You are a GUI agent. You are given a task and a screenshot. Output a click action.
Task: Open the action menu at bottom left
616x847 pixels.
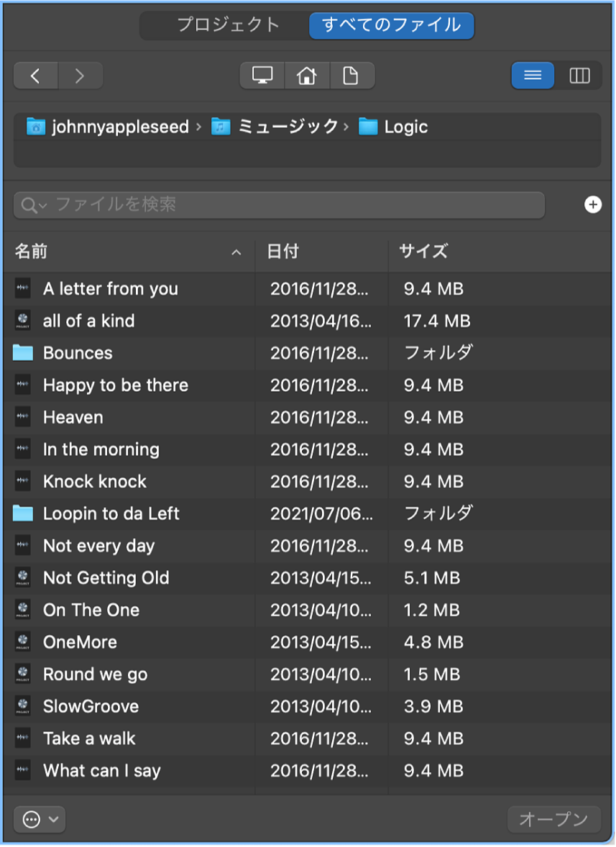point(40,819)
